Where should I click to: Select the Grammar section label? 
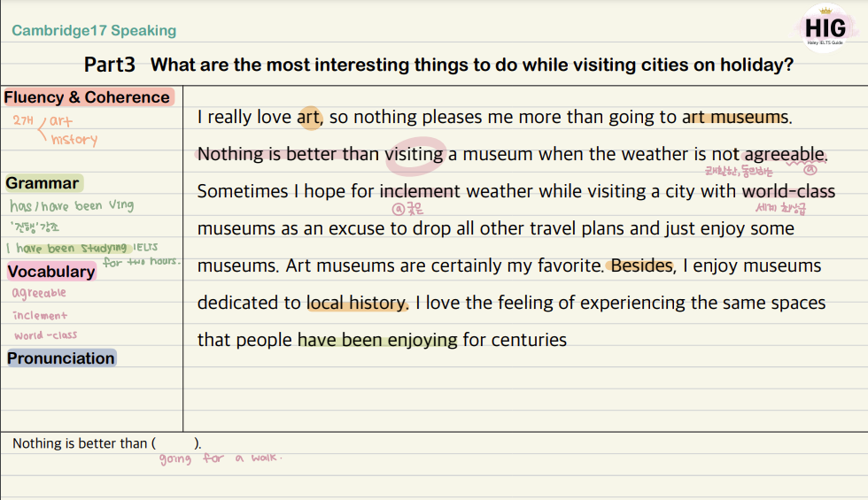[x=43, y=183]
